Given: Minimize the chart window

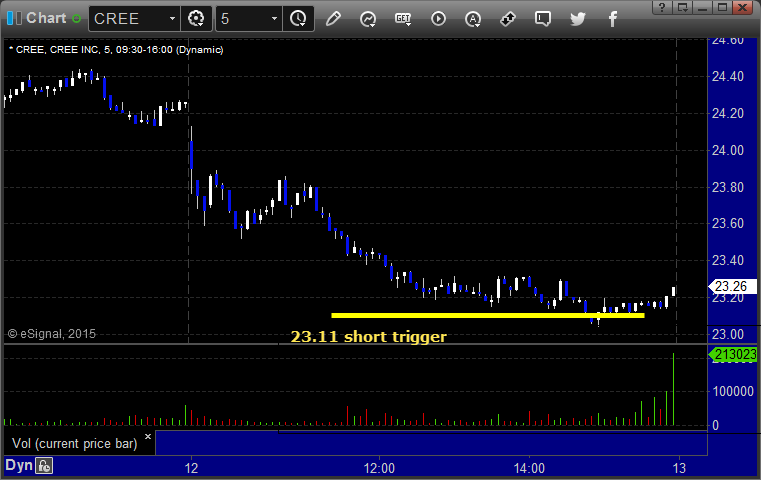Looking at the screenshot, I should tap(702, 7).
